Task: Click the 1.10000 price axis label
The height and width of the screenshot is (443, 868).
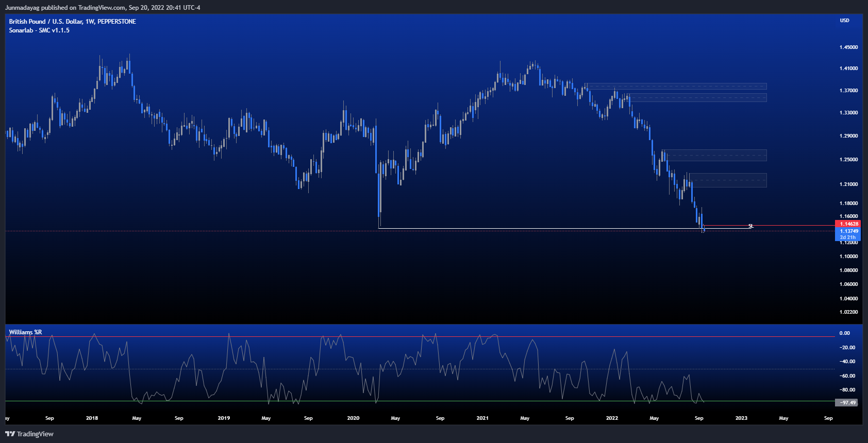Action: (848, 257)
